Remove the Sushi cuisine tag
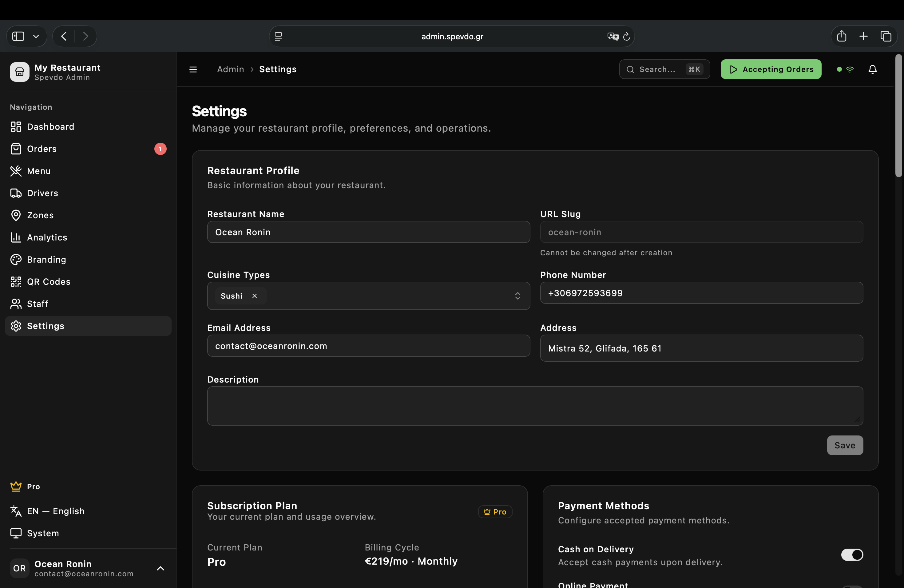The width and height of the screenshot is (904, 588). [255, 296]
